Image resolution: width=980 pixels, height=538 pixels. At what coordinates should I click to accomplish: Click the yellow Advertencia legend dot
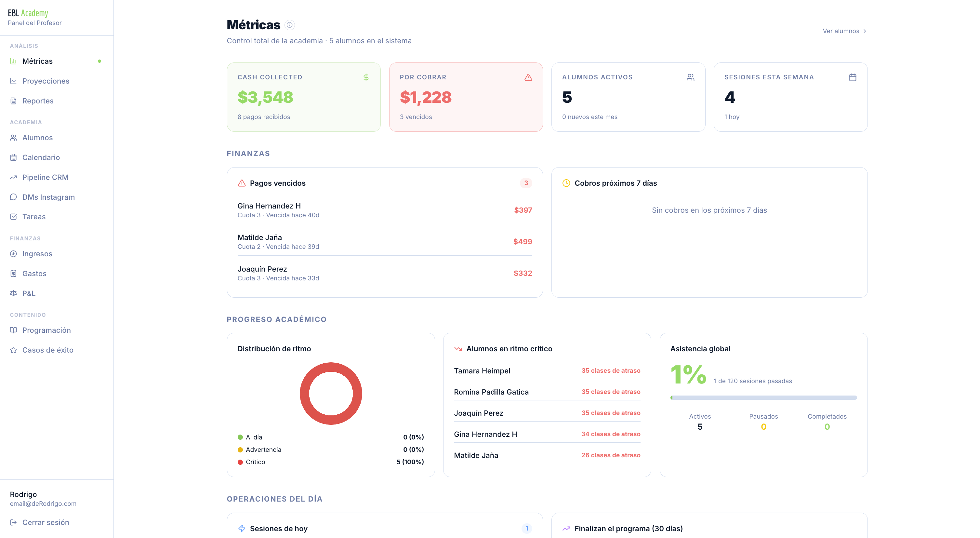point(240,450)
